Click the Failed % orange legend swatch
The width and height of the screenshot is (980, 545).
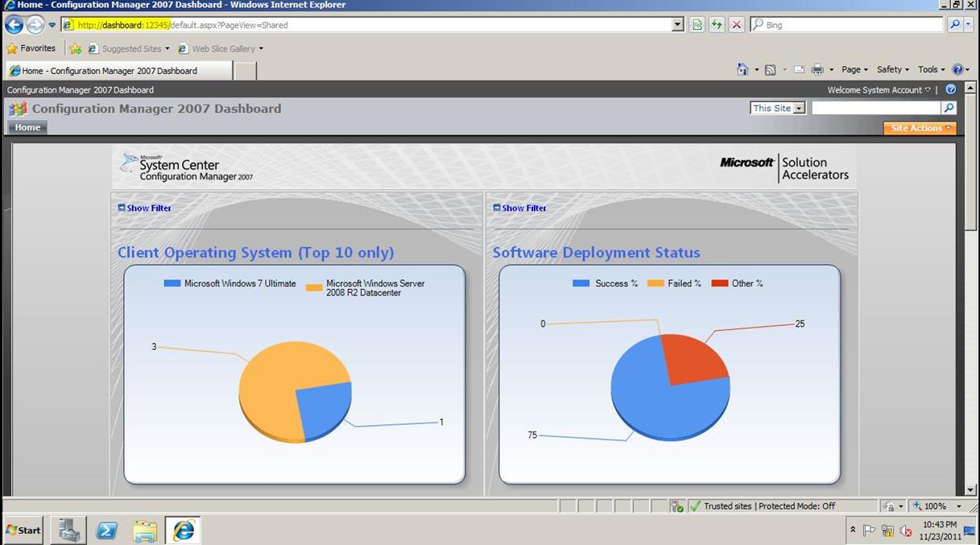click(655, 283)
